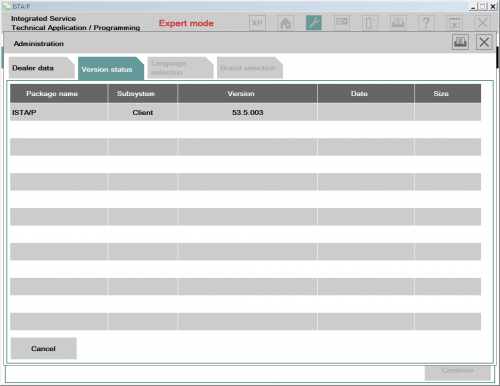This screenshot has height=386, width=500.
Task: Check the battery status icon
Action: point(370,23)
